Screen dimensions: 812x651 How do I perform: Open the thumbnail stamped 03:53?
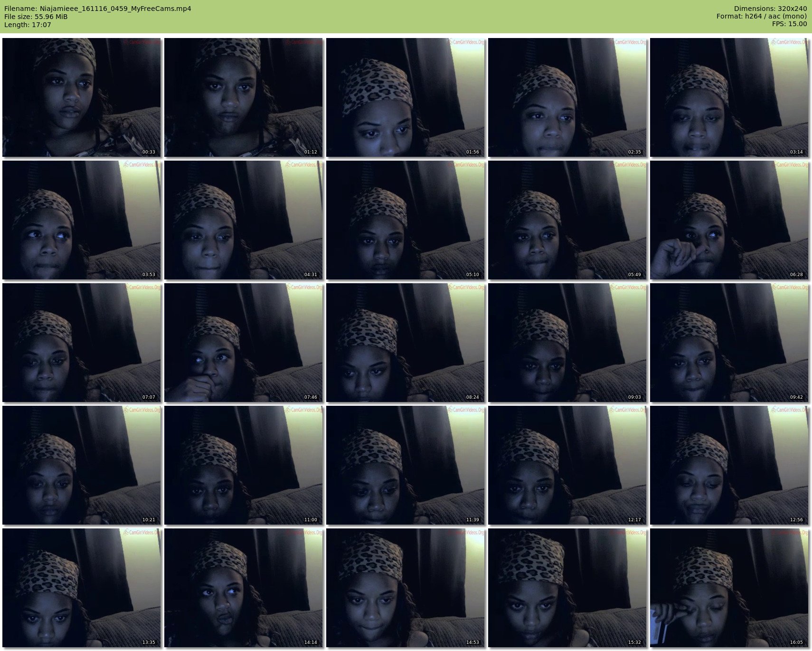(x=81, y=220)
